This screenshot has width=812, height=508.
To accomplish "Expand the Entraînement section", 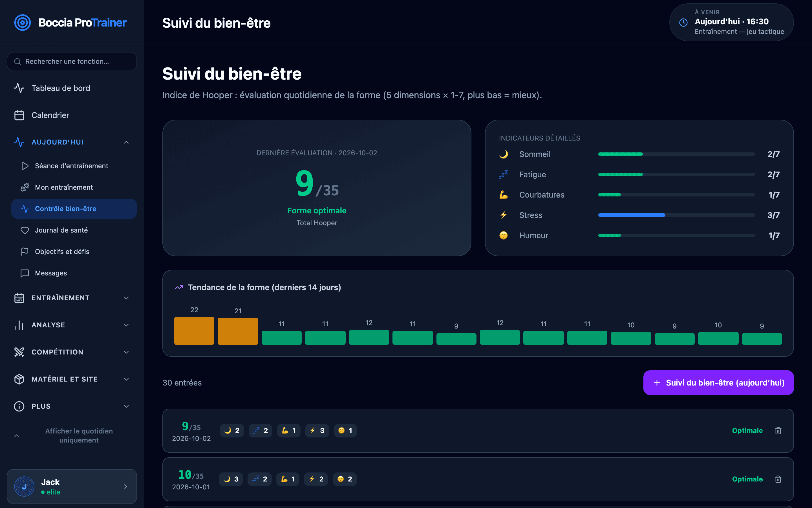I will [72, 298].
